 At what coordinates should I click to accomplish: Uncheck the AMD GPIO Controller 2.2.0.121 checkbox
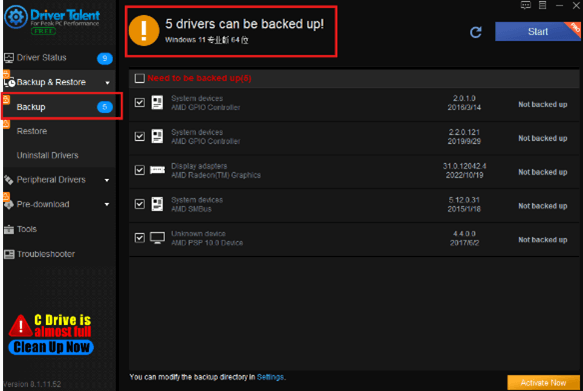[x=140, y=136]
